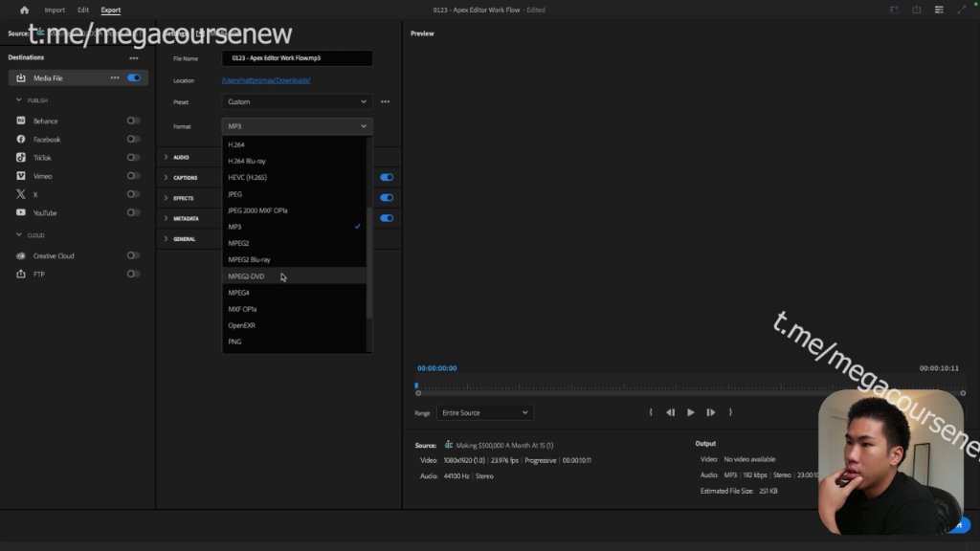Play the export preview
The width and height of the screenshot is (980, 551).
coord(691,412)
